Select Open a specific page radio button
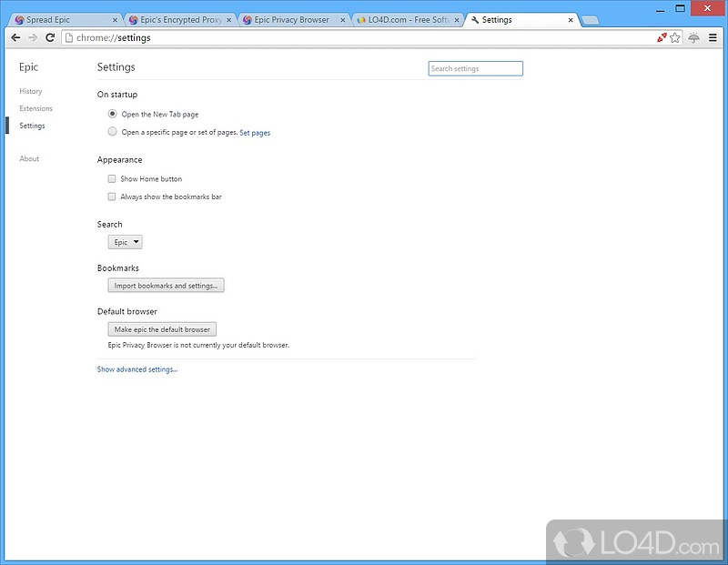Image resolution: width=728 pixels, height=565 pixels. 112,132
